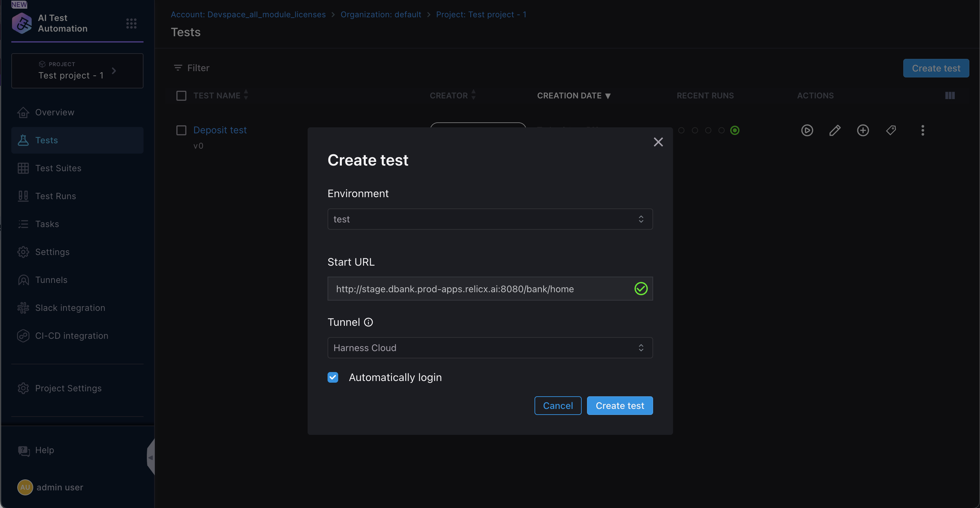Click the circled plus action icon
980x508 pixels.
[x=862, y=130]
